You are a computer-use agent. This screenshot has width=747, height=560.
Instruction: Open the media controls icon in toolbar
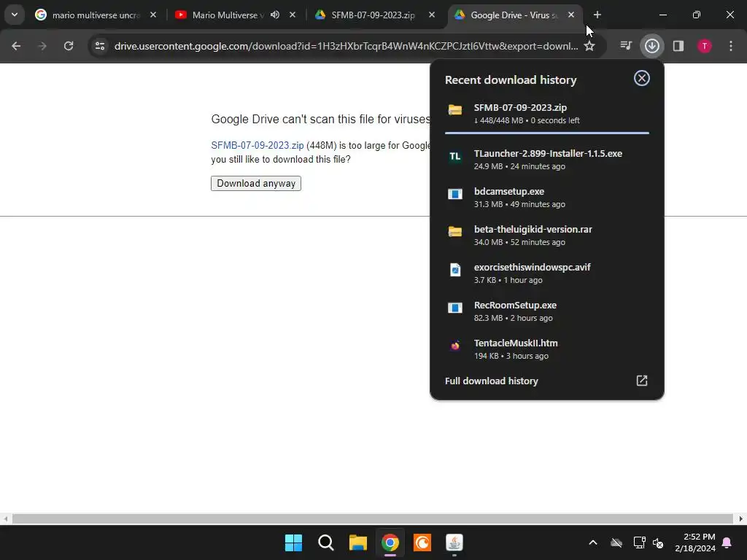click(625, 46)
